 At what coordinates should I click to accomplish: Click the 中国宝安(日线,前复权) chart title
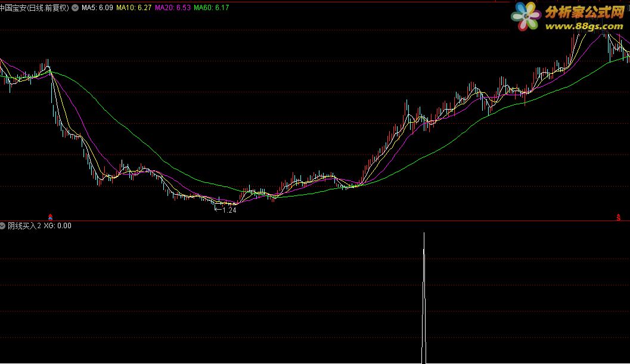pyautogui.click(x=35, y=8)
